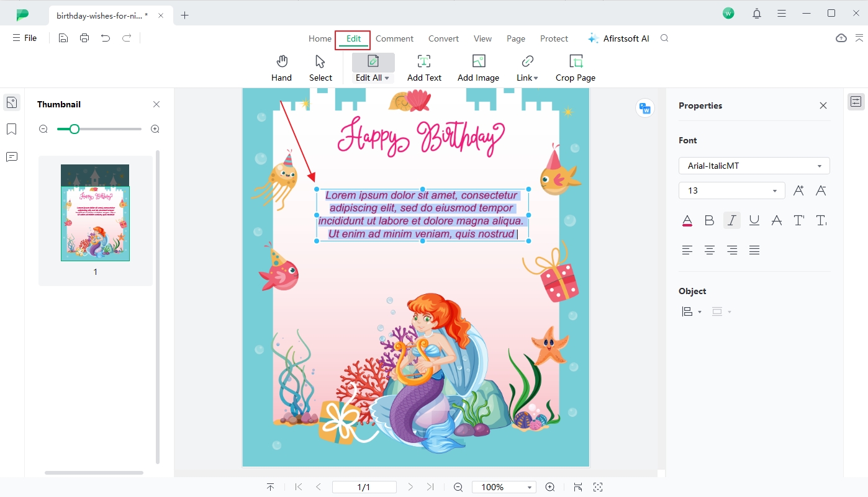Toggle strikethrough formatting
Viewport: 868px width, 497px height.
pos(776,220)
